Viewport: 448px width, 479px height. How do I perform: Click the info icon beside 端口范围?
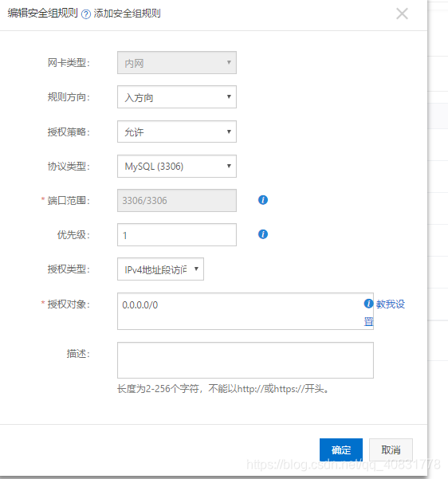pos(263,200)
